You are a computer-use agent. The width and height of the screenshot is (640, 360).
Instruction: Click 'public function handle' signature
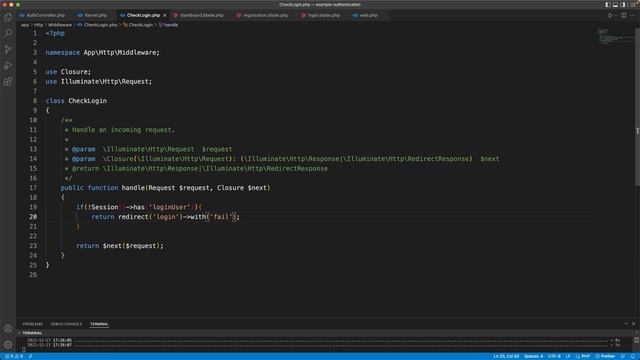165,188
